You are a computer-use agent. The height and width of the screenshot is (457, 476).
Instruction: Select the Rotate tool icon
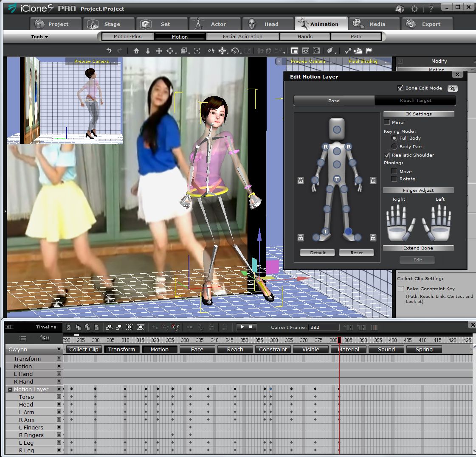pos(235,50)
